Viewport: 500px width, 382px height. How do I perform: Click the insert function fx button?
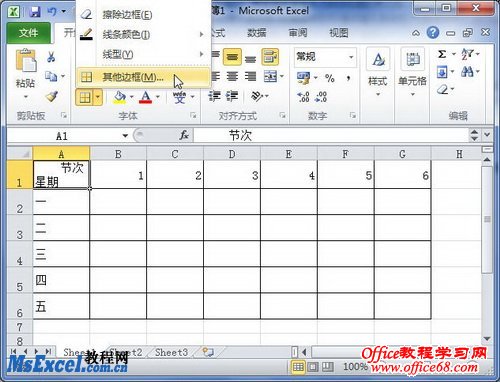point(184,135)
